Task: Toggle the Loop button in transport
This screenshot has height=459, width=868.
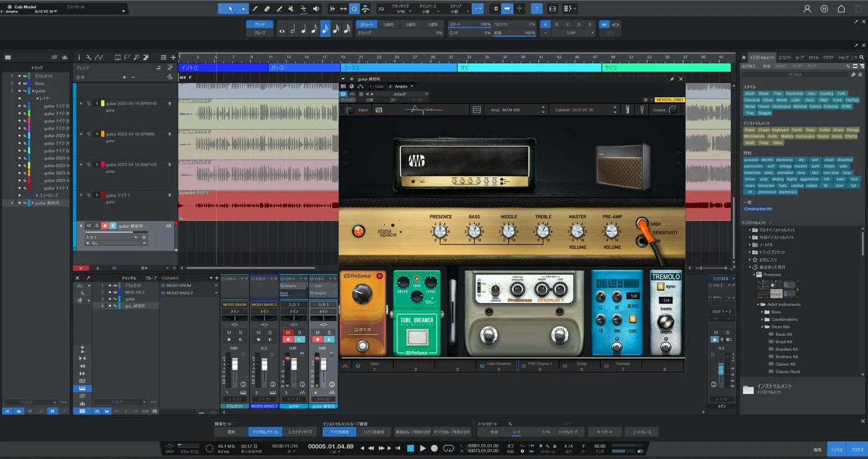Action: 448,448
